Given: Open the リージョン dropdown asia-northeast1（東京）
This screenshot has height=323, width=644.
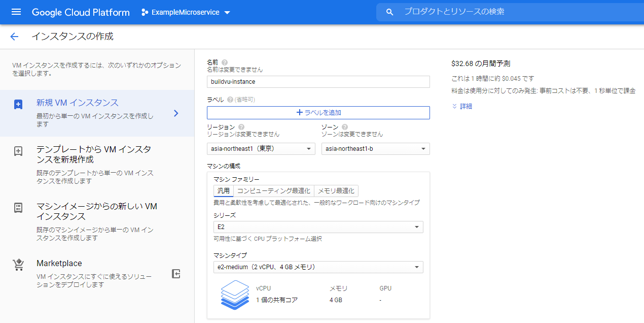Looking at the screenshot, I should pos(261,149).
